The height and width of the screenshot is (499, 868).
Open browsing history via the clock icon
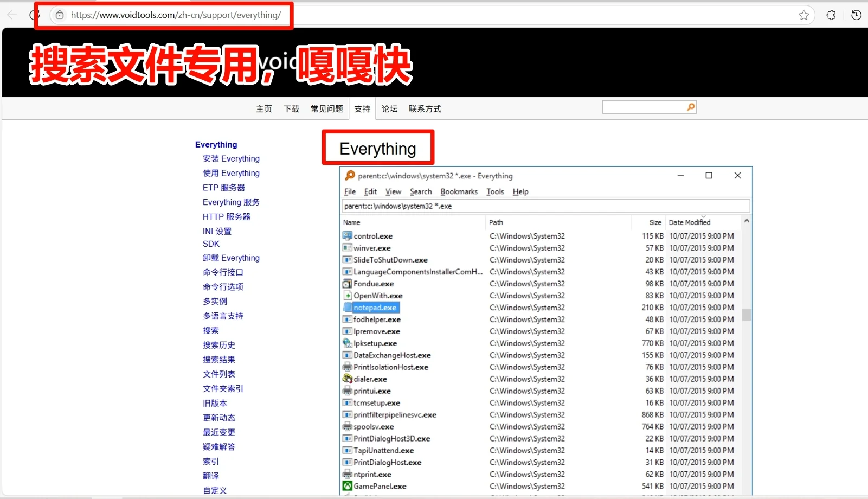click(856, 15)
